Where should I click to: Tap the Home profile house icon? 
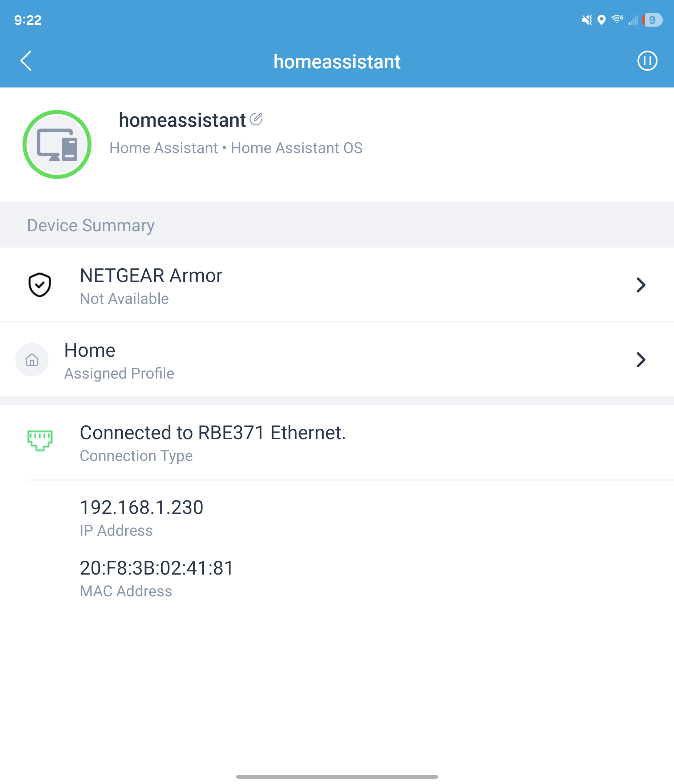coord(32,360)
